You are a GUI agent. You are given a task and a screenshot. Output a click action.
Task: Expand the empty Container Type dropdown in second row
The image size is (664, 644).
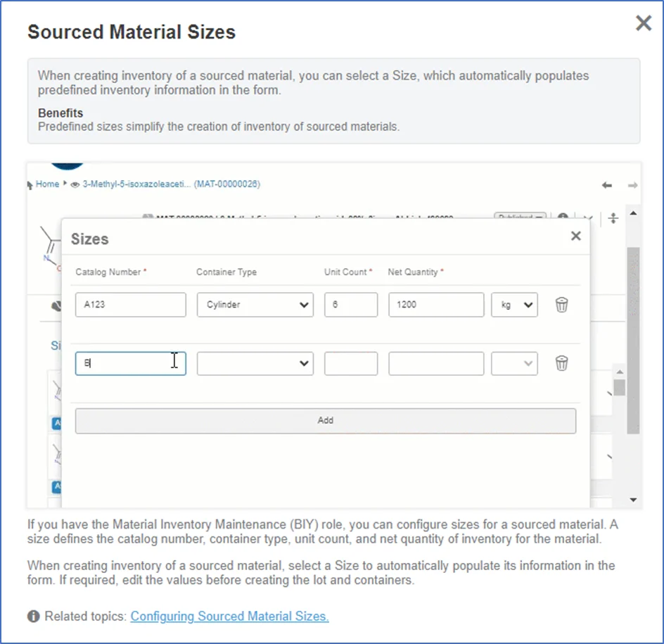255,363
